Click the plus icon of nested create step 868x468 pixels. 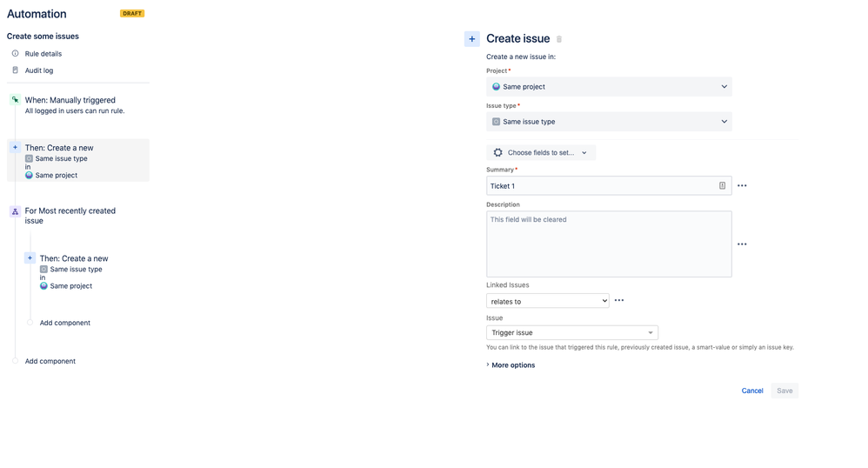(x=30, y=258)
